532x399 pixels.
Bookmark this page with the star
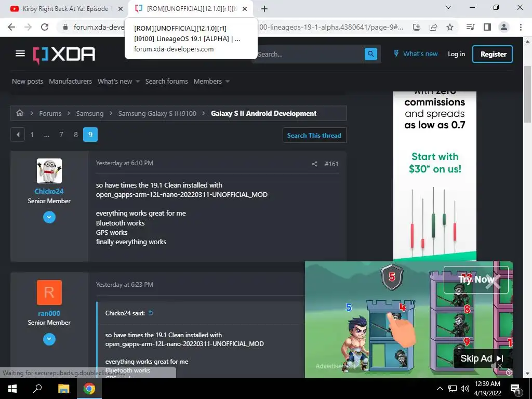tap(450, 27)
